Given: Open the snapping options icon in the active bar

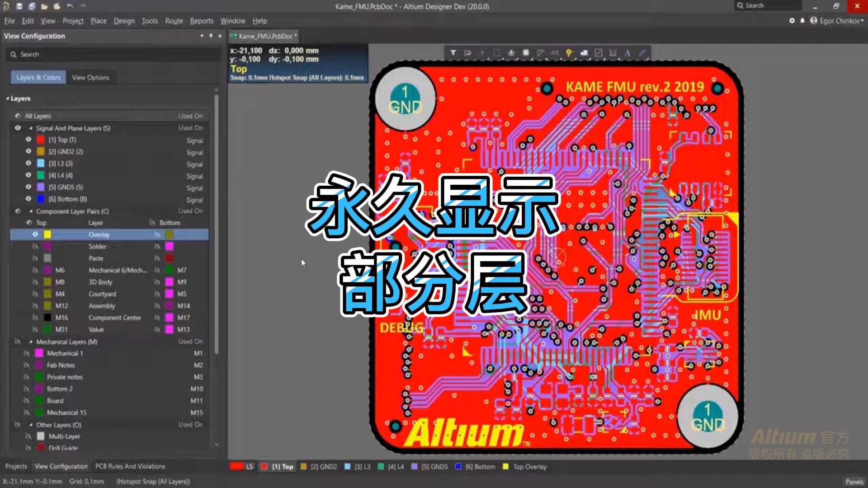Looking at the screenshot, I should tap(467, 53).
